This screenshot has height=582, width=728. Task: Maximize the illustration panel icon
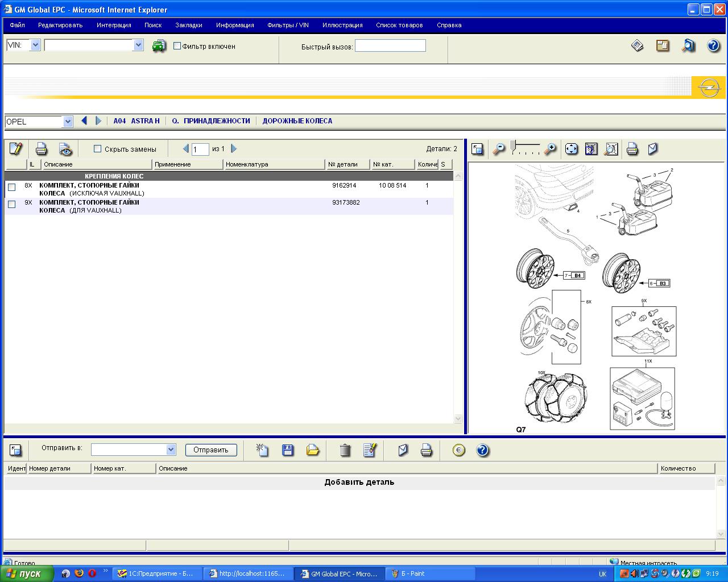[477, 149]
